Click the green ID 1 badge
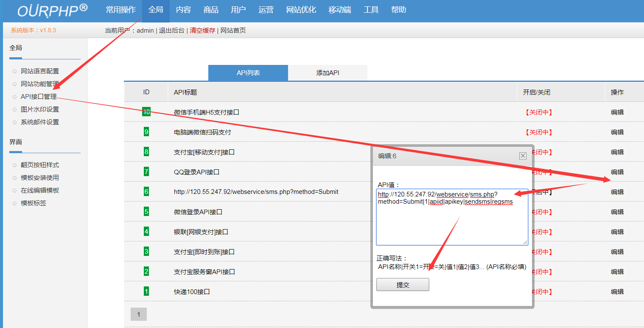Image resolution: width=644 pixels, height=328 pixels. pos(146,292)
